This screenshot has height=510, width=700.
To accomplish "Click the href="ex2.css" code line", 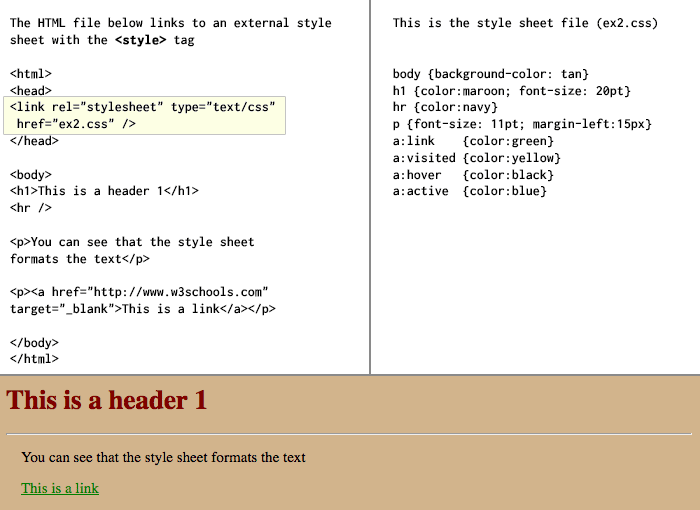I will pos(76,124).
